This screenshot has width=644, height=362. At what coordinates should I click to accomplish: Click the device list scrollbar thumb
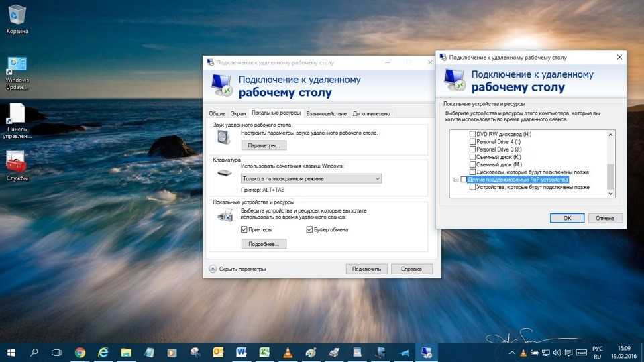pos(610,176)
